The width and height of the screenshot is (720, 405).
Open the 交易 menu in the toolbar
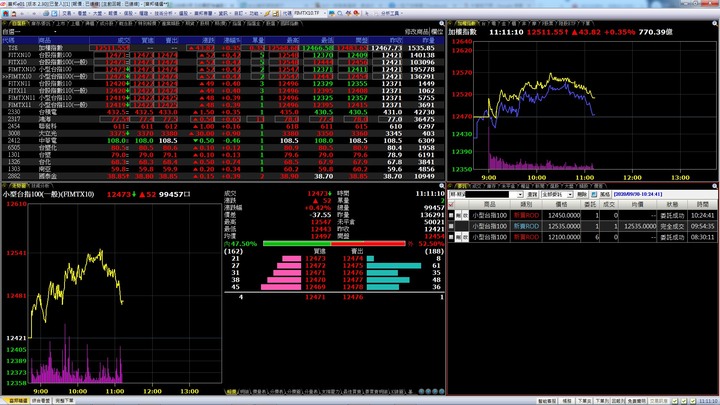(x=68, y=13)
